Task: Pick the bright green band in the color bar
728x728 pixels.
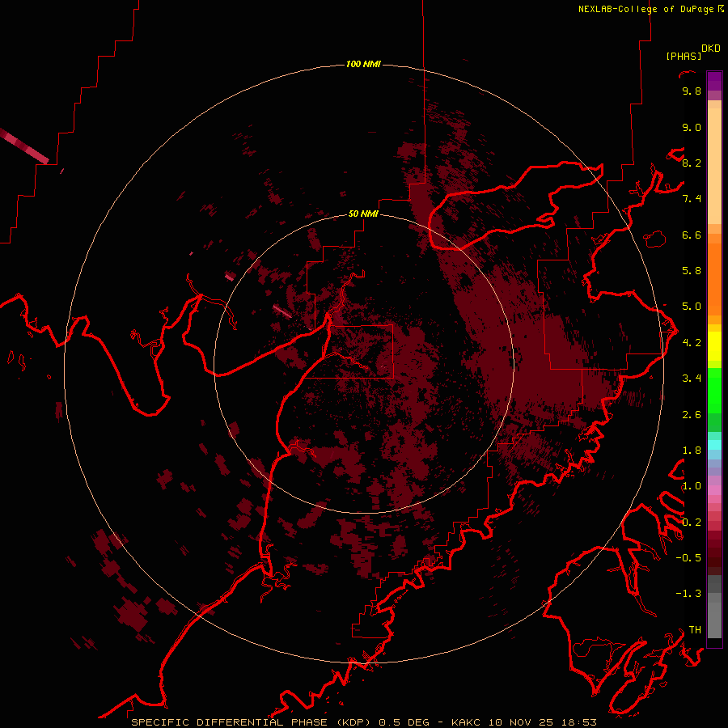Action: point(714,390)
